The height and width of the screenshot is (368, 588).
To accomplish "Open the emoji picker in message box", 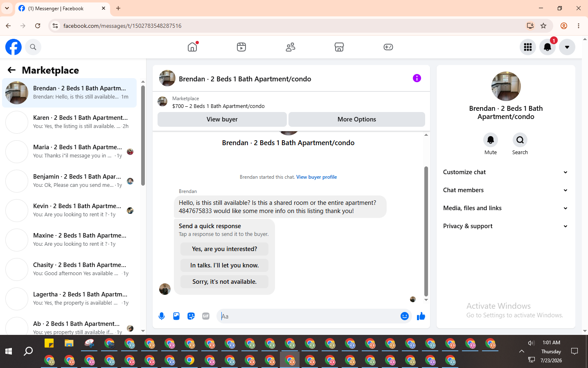I will 405,316.
